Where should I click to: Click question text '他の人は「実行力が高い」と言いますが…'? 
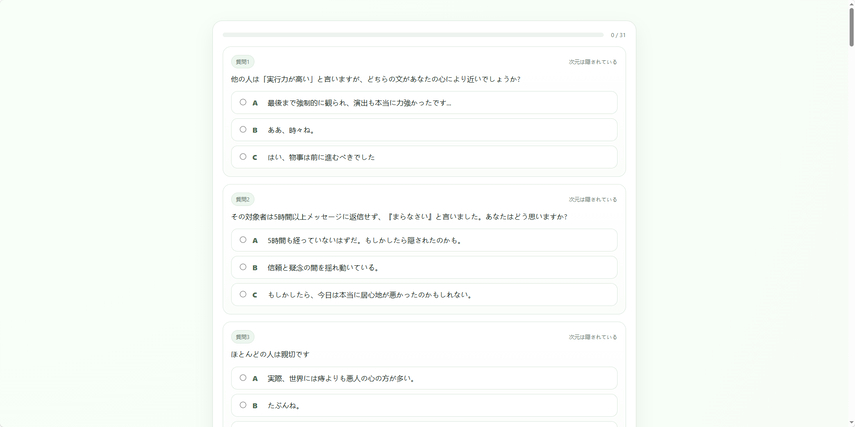pyautogui.click(x=375, y=79)
